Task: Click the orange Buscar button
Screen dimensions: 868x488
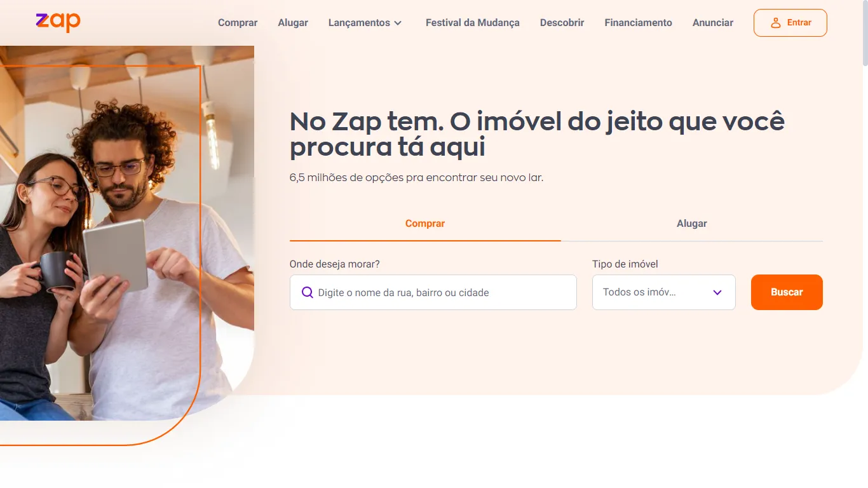Action: click(787, 292)
